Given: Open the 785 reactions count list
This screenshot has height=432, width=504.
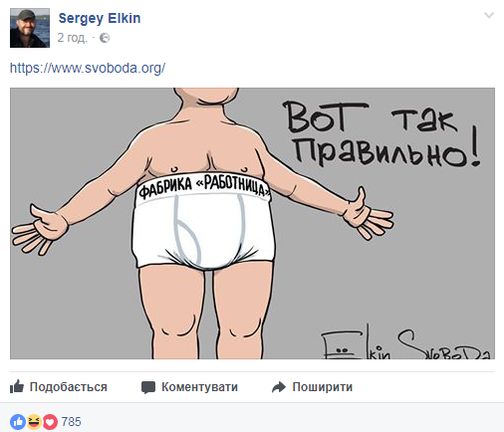Looking at the screenshot, I should point(71,422).
